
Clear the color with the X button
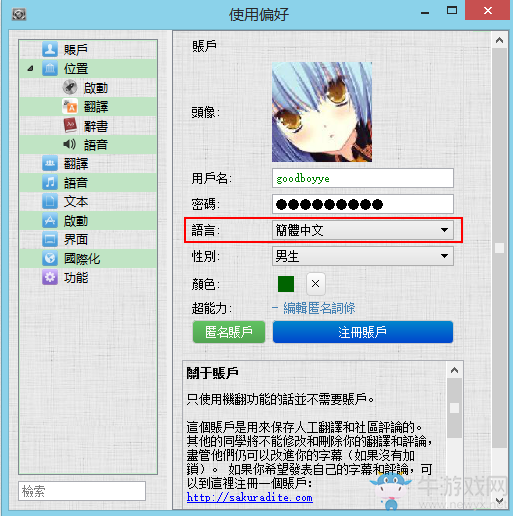316,284
